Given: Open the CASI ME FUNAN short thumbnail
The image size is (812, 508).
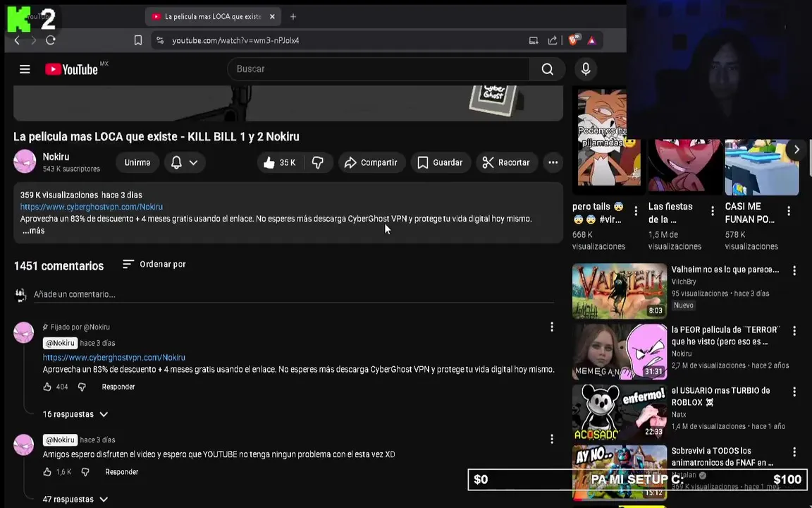Looking at the screenshot, I should (761, 167).
